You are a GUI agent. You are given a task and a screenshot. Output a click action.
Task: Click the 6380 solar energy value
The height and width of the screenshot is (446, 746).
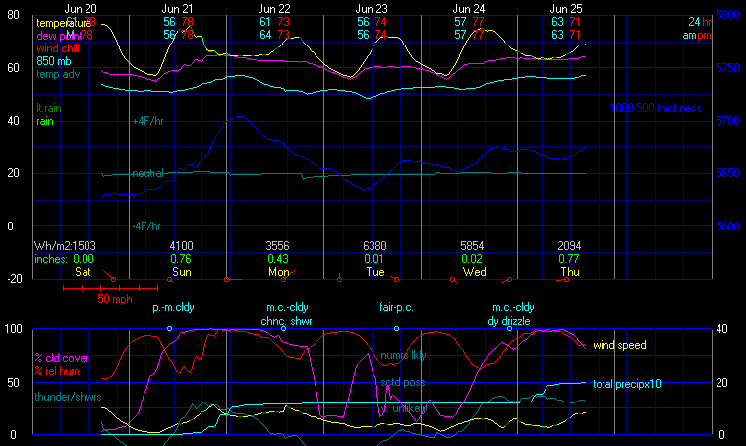click(x=375, y=246)
